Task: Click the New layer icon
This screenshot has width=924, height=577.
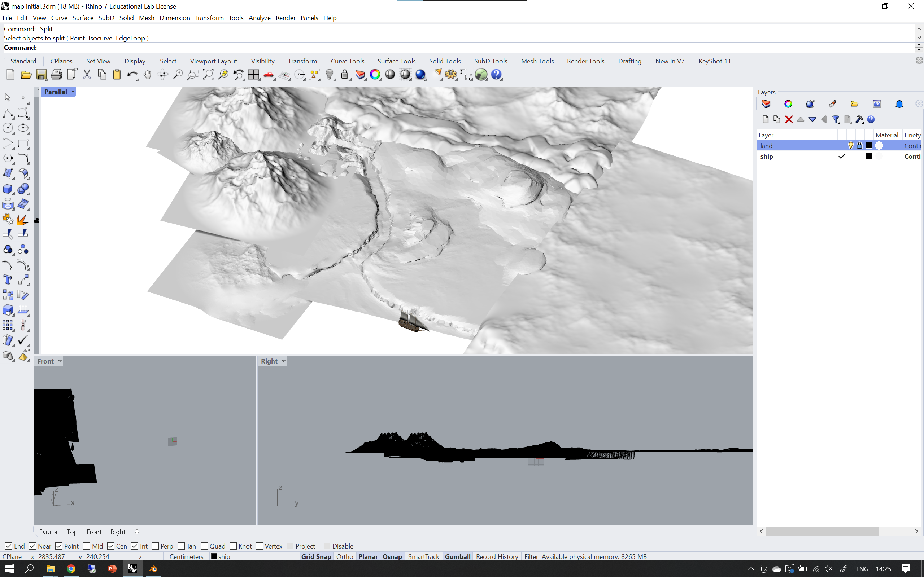Action: 765,119
